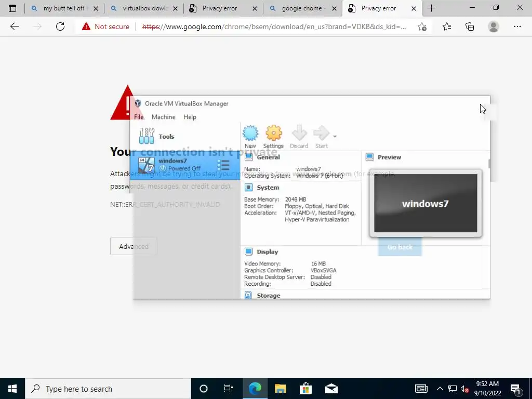Select the windows7 virtual machine entry

[x=185, y=165]
